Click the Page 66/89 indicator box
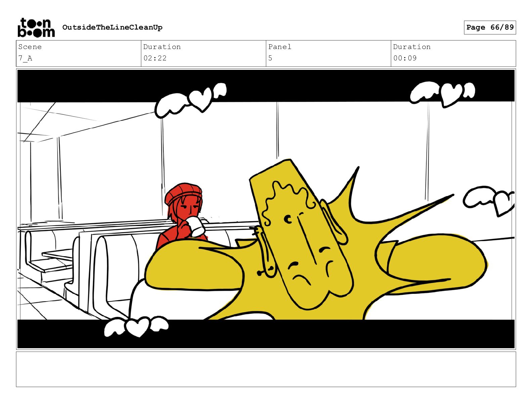532x411 pixels. [490, 28]
